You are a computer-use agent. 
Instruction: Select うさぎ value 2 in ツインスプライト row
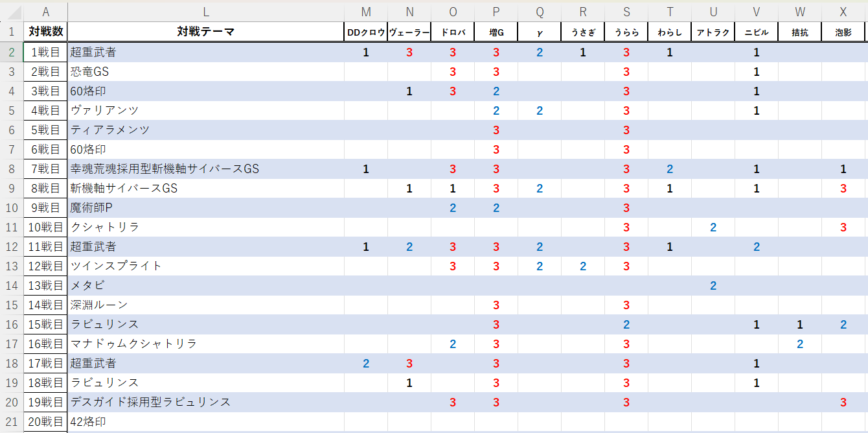[x=583, y=266]
